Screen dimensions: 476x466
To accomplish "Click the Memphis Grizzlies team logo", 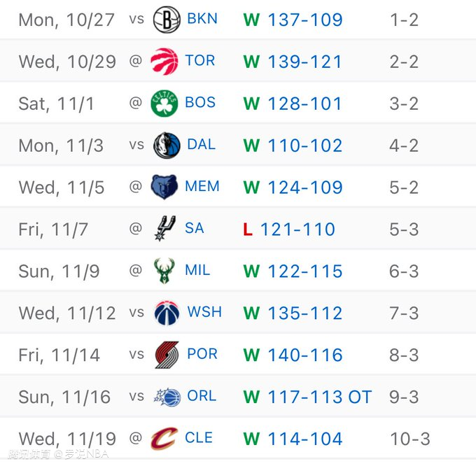I will pyautogui.click(x=164, y=188).
